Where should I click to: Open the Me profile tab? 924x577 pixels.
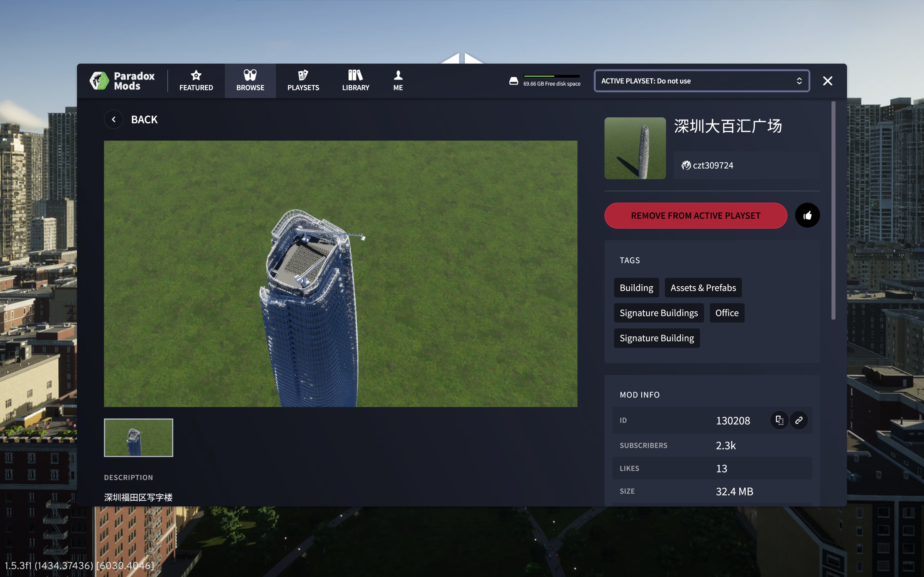[x=398, y=81]
